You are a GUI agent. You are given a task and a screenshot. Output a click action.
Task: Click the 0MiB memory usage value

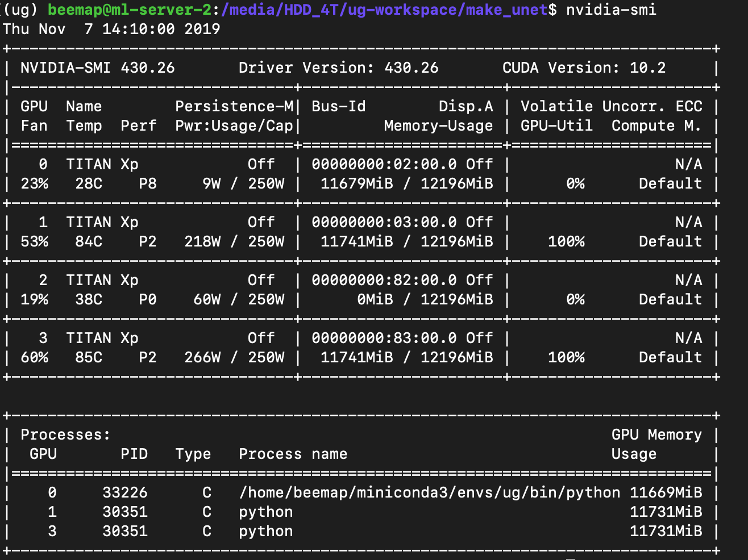pyautogui.click(x=375, y=299)
